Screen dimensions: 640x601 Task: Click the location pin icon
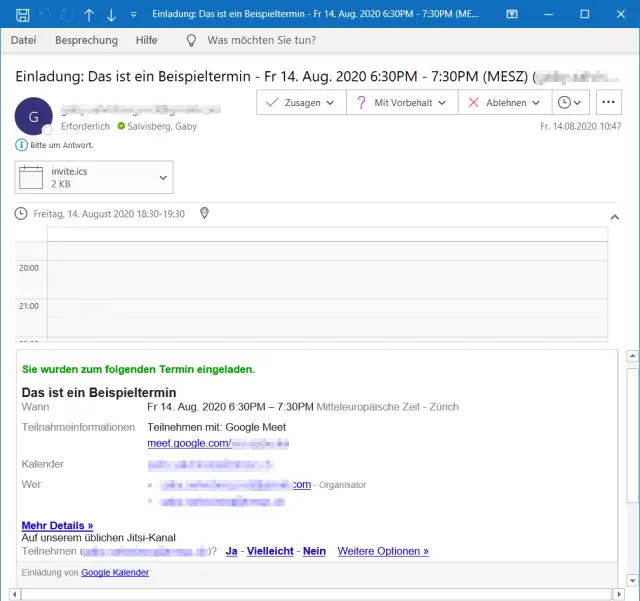205,213
